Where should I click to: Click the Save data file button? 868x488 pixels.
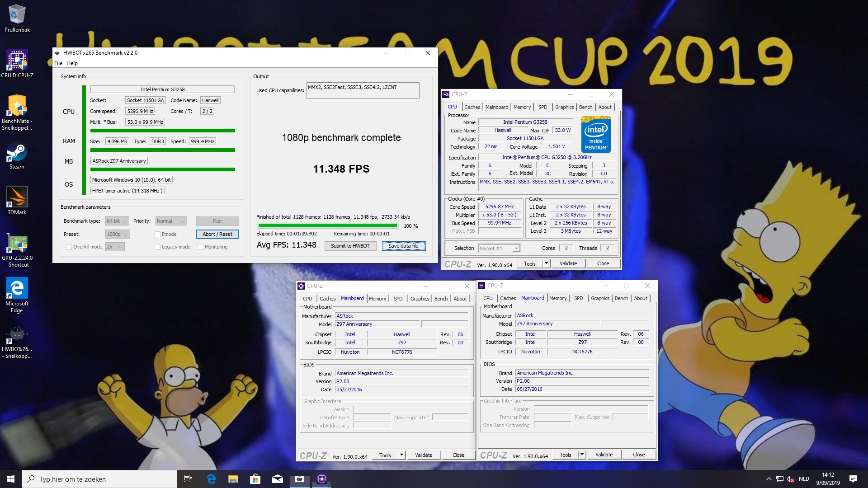tap(403, 246)
